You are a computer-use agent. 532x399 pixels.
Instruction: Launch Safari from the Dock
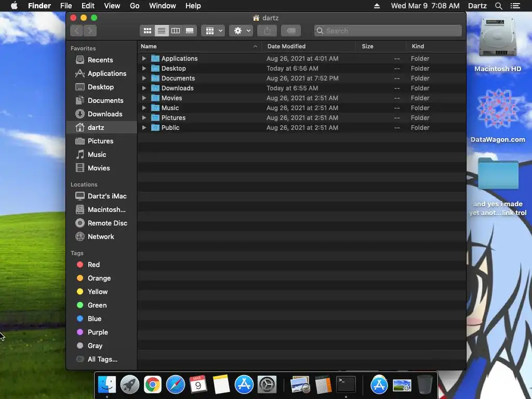click(x=176, y=385)
